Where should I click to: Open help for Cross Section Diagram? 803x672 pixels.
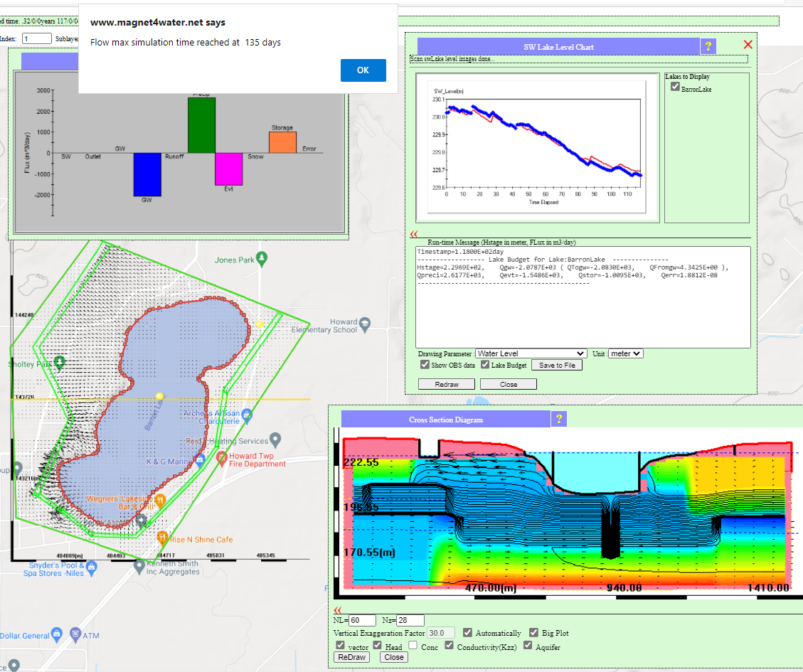(x=559, y=419)
